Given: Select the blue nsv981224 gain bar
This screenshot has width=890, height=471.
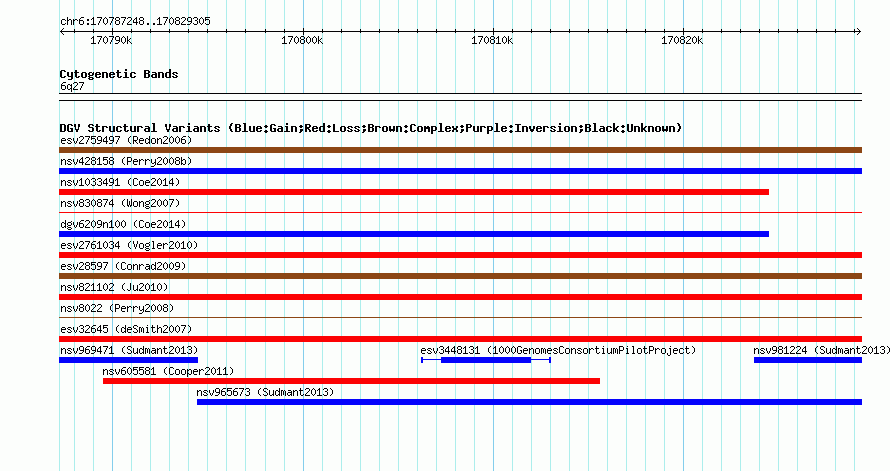Looking at the screenshot, I should coord(808,360).
